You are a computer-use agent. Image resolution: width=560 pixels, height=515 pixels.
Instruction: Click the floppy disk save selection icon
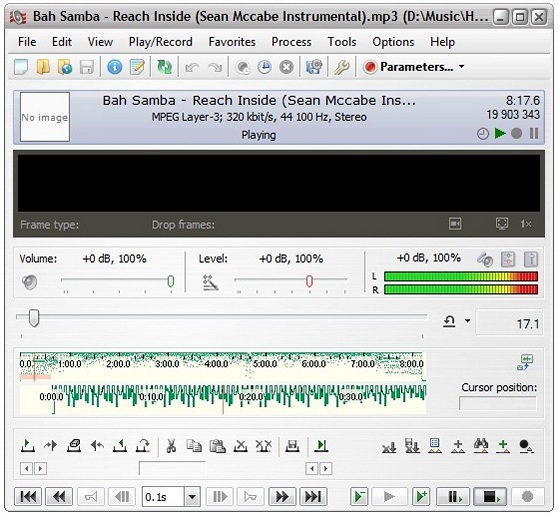292,446
